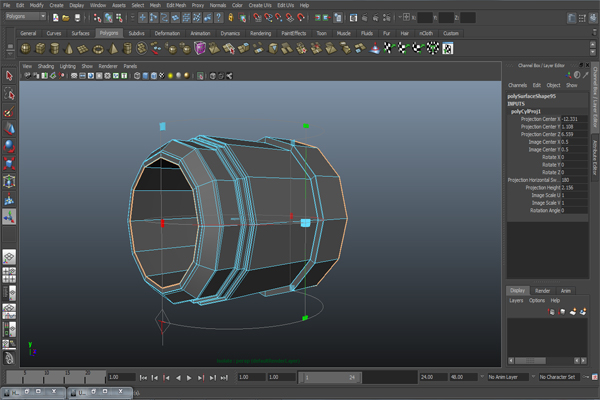Open the UV Texture Editor shelf icon

pyautogui.click(x=447, y=49)
